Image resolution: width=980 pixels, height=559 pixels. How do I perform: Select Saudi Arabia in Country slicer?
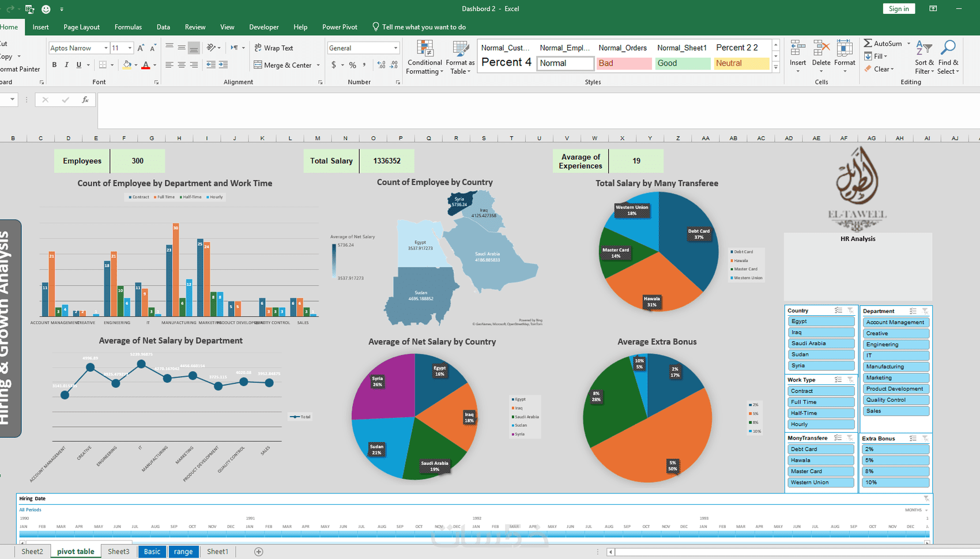point(821,343)
